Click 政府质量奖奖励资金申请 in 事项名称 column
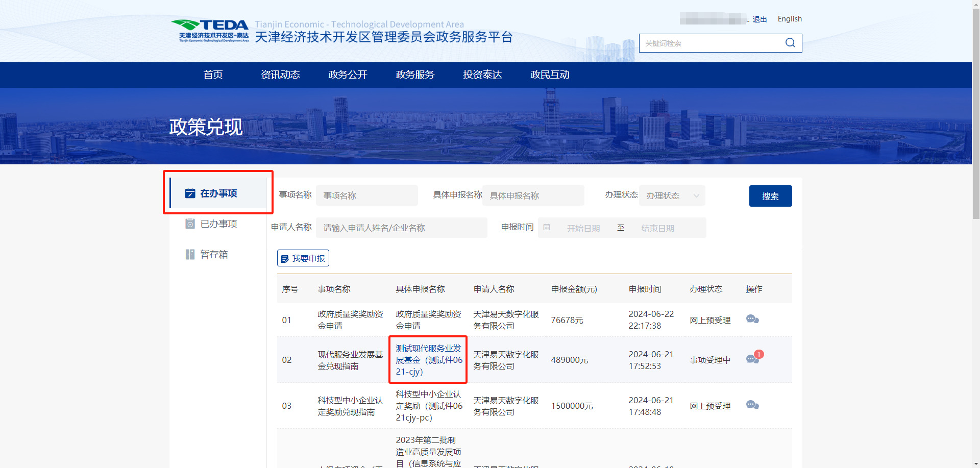Screen dimensions: 980x468 [350, 320]
